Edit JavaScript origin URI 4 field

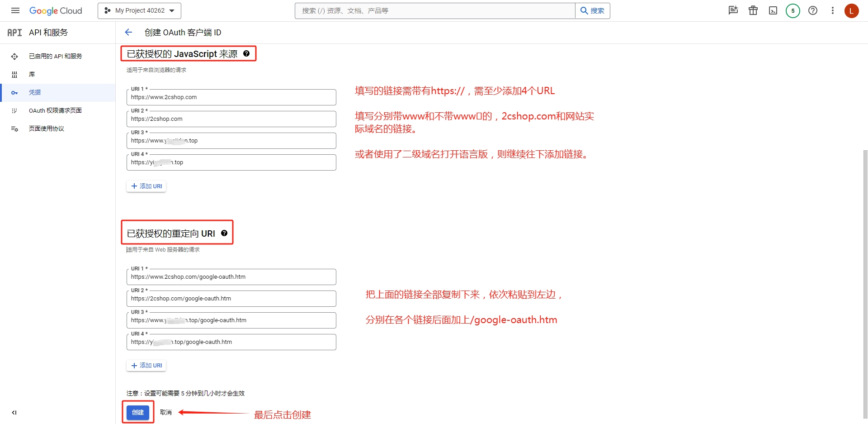click(x=231, y=162)
